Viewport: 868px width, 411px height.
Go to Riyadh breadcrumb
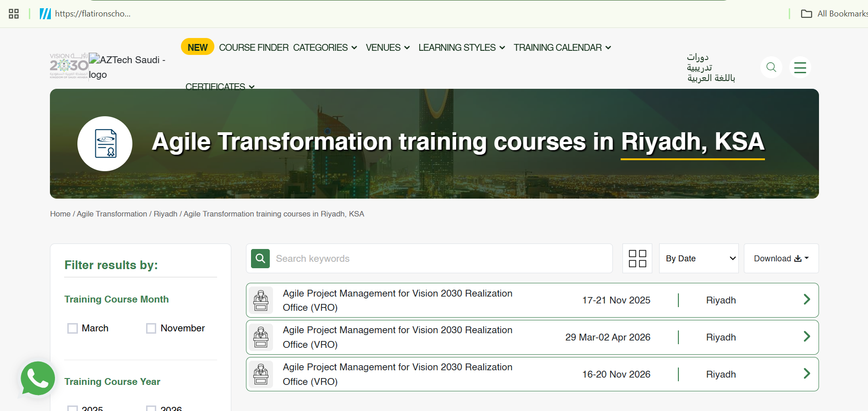165,214
